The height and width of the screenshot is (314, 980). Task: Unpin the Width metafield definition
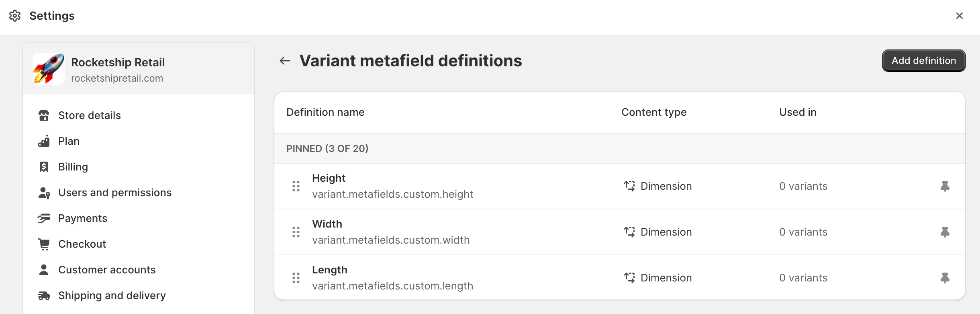pyautogui.click(x=945, y=232)
